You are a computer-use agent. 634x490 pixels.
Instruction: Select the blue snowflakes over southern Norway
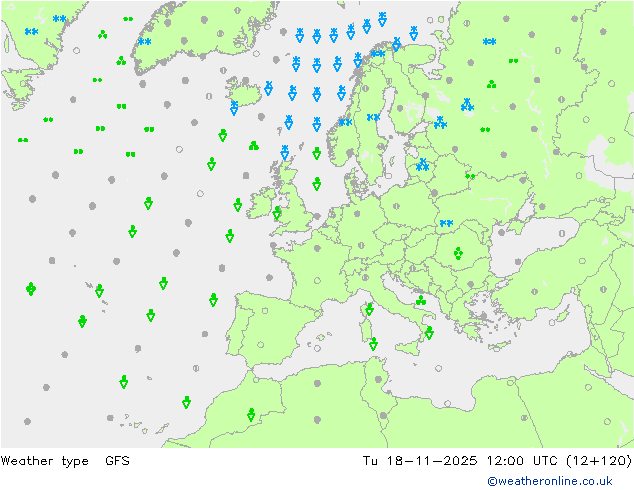(345, 122)
